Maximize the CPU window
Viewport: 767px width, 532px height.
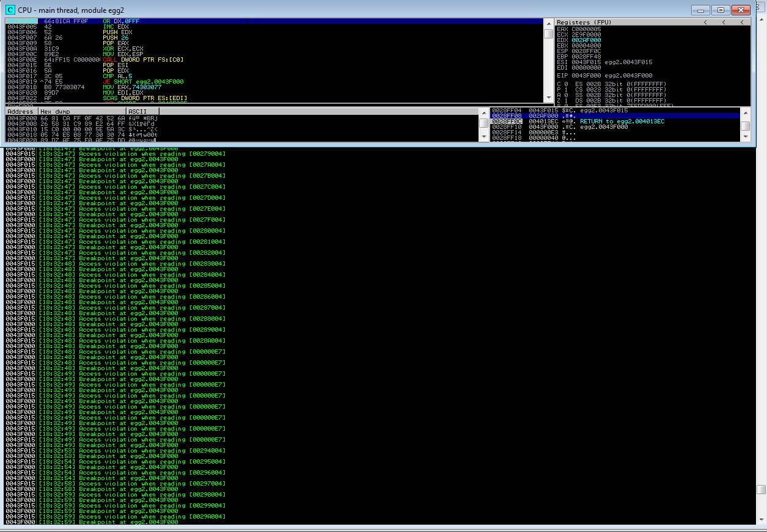point(721,10)
